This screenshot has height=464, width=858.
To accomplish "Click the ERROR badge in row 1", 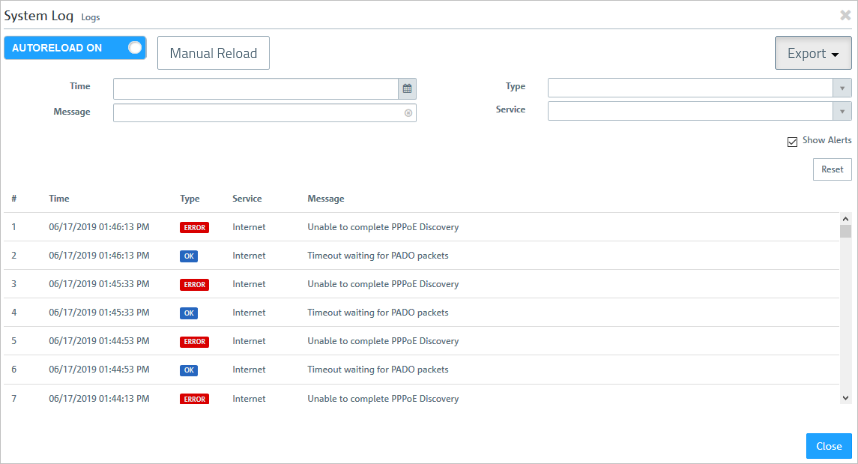I will click(194, 227).
